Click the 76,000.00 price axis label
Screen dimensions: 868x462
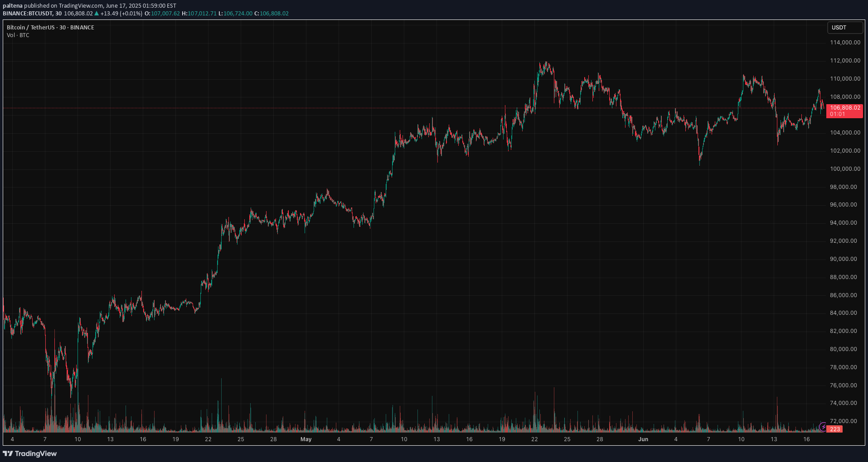tap(844, 385)
